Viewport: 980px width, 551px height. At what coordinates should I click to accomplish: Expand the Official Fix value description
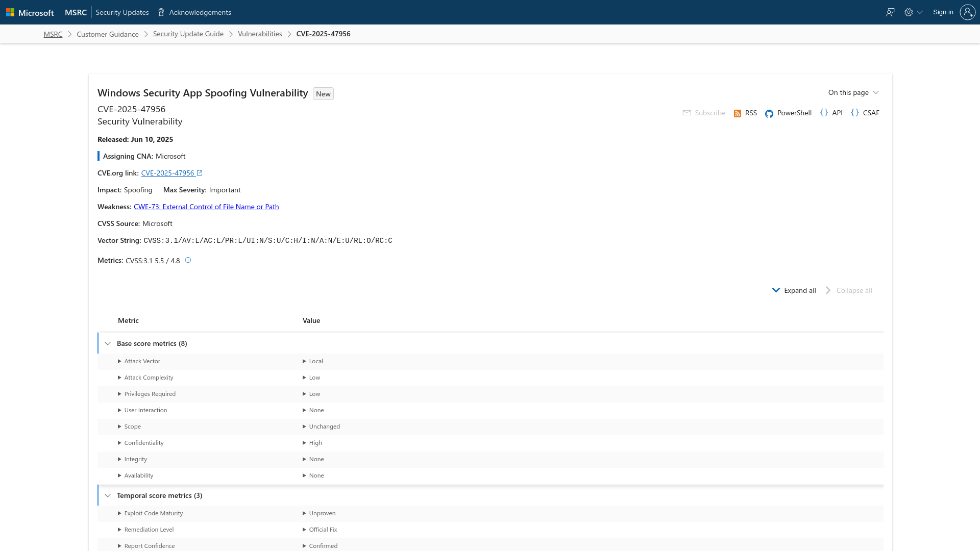tap(320, 530)
